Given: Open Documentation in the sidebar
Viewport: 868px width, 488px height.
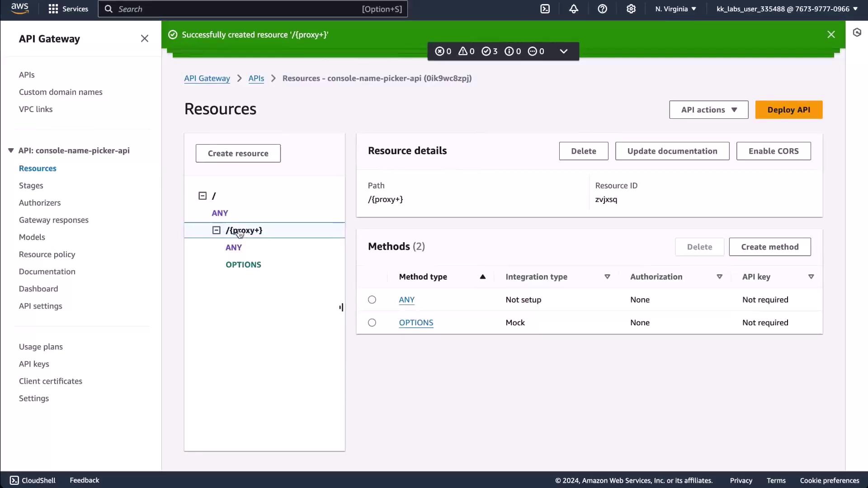Looking at the screenshot, I should [x=47, y=271].
